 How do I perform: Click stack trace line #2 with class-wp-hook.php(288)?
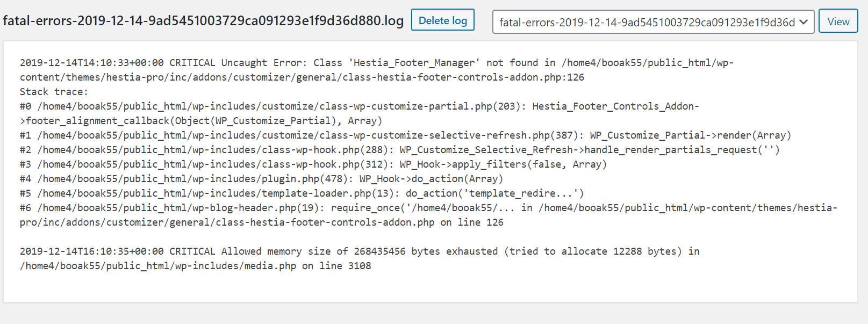(x=400, y=150)
